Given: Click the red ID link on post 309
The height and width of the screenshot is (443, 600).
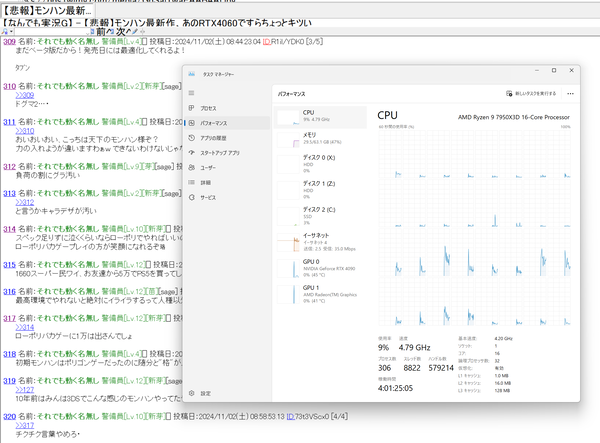Looking at the screenshot, I should 267,41.
